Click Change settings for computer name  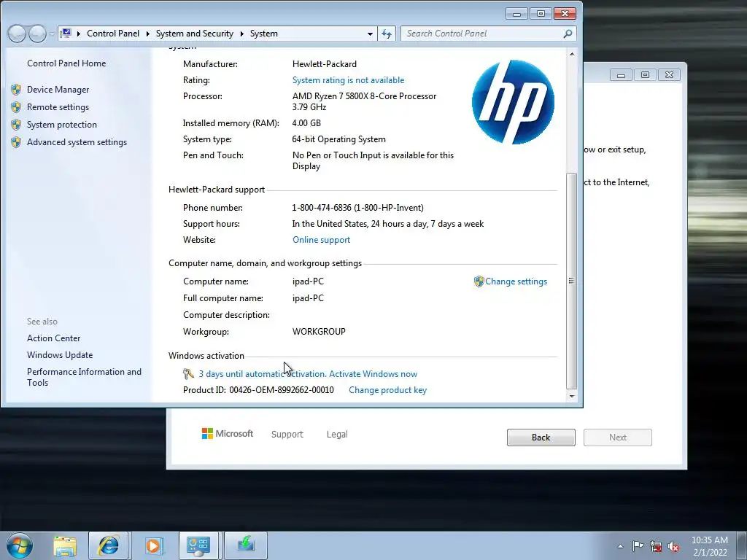click(x=516, y=281)
